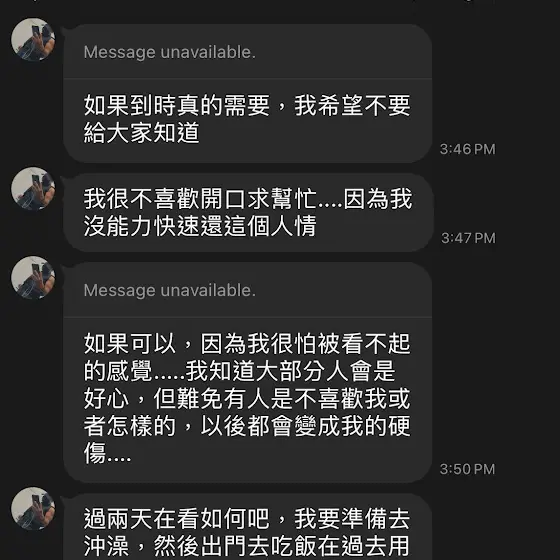Click the line starting 沖澡，然後出門
560x560 pixels.
click(x=247, y=546)
